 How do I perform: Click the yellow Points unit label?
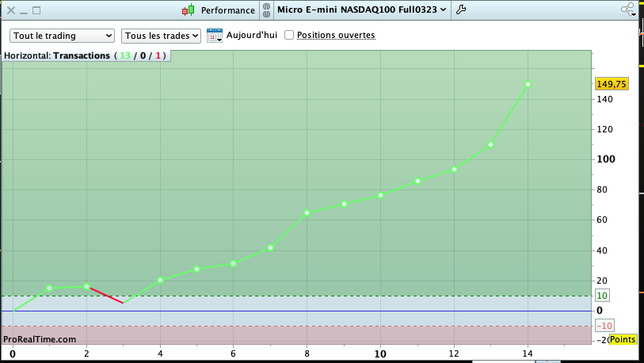623,339
